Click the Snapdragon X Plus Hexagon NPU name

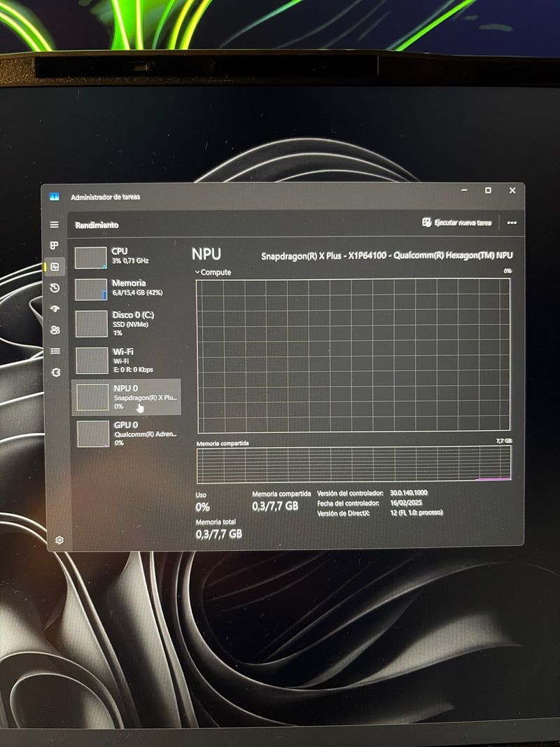387,256
